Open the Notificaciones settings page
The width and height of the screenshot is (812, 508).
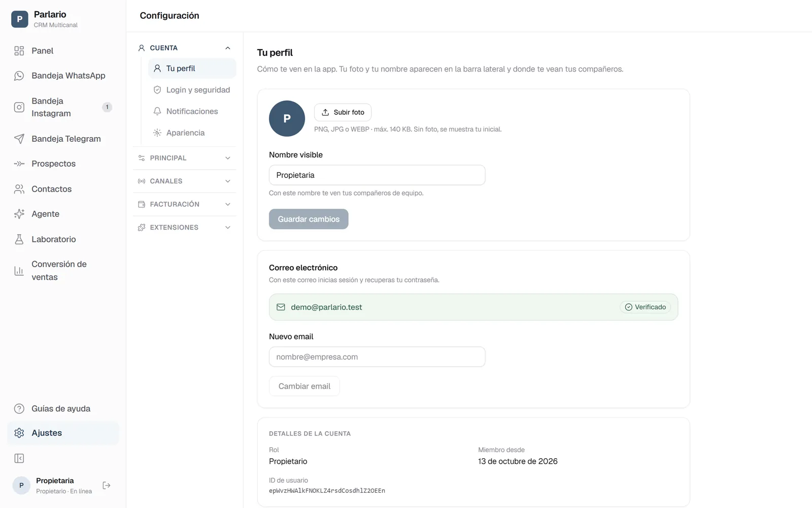tap(192, 111)
